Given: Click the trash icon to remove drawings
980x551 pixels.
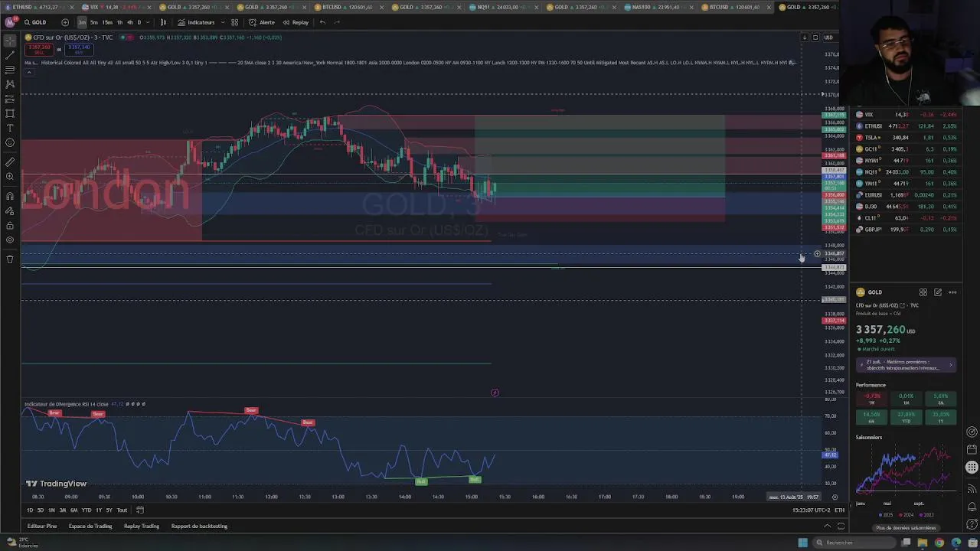Looking at the screenshot, I should point(10,259).
